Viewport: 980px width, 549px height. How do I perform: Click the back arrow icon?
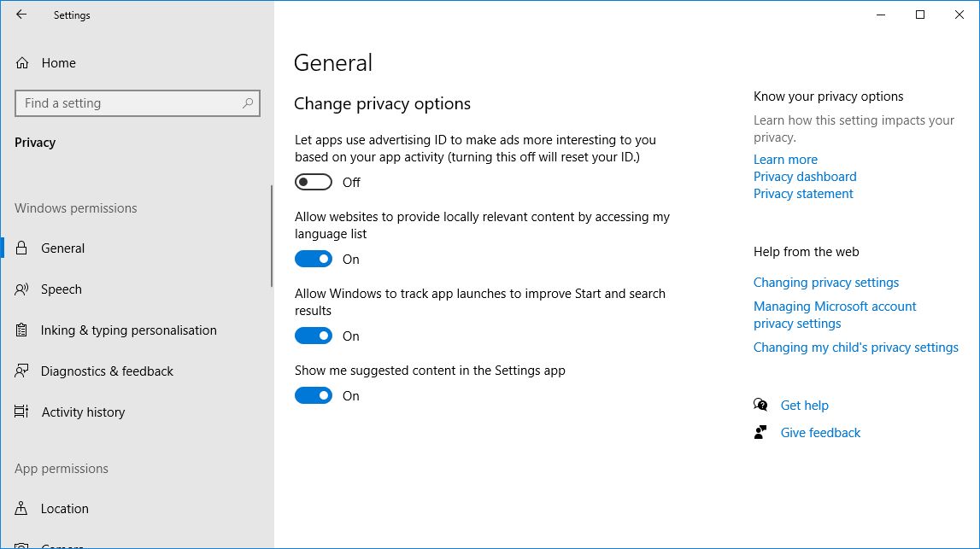pos(21,15)
